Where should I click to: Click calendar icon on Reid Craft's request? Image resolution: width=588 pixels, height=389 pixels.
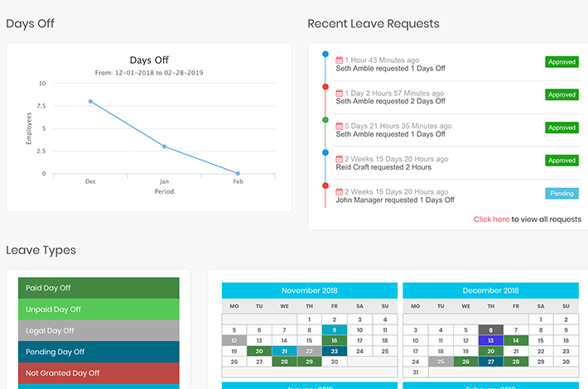click(340, 159)
